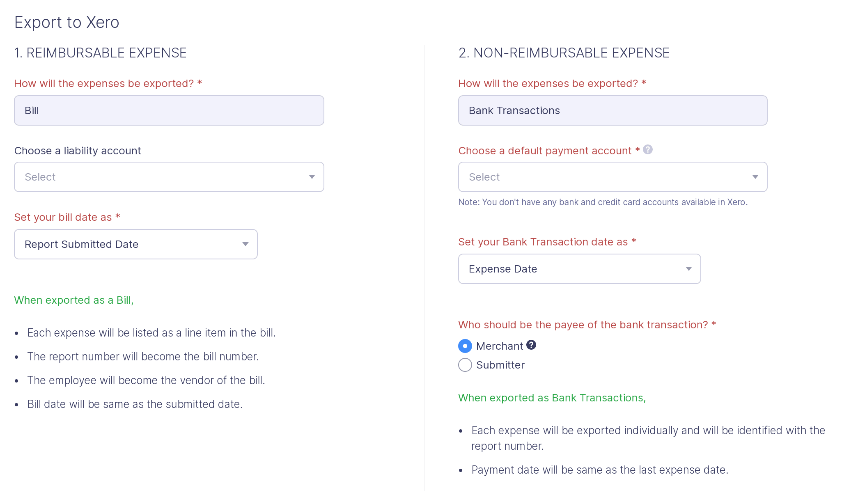Screen dimensions: 858x504
Task: Expand the 'Report Submitted Date' dropdown
Action: point(135,244)
